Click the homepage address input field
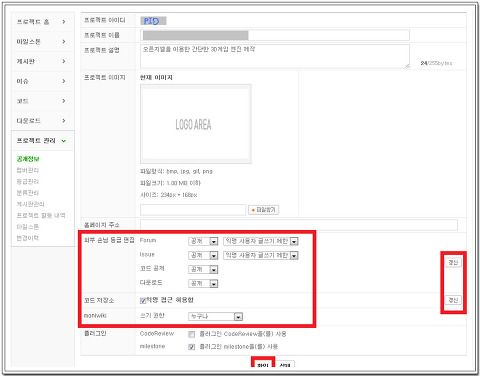The width and height of the screenshot is (480, 376). point(299,225)
